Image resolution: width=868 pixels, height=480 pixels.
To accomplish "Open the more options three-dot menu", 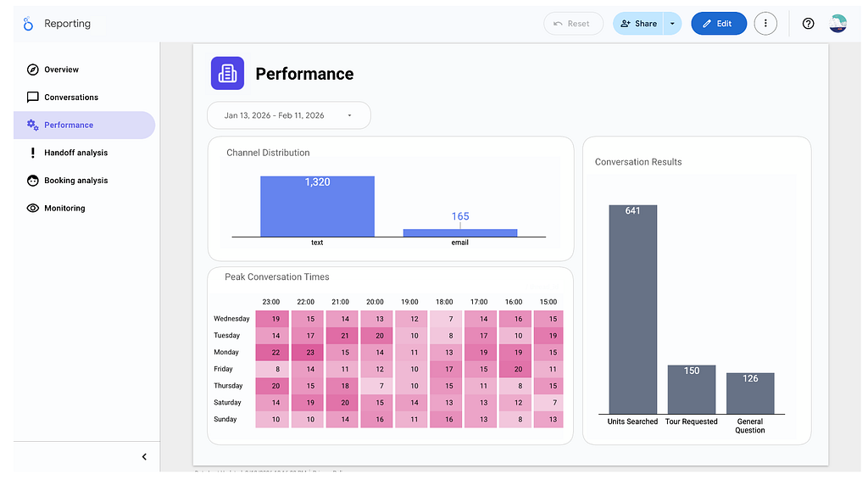I will [765, 23].
